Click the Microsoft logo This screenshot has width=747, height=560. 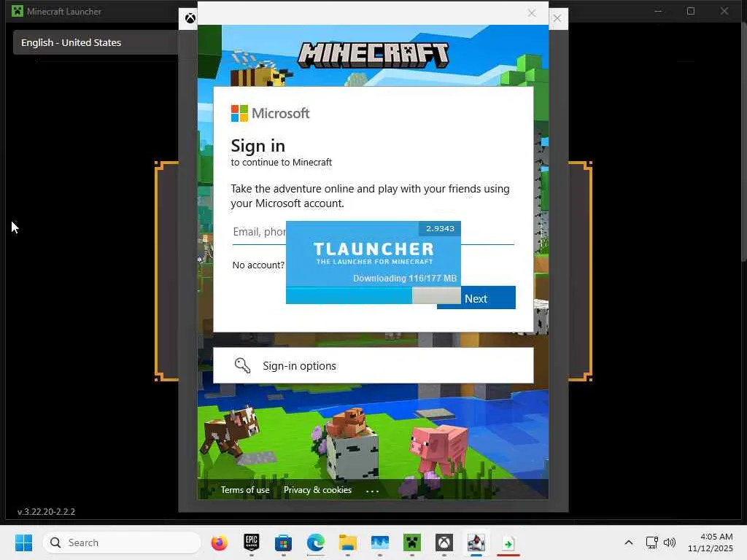(270, 113)
